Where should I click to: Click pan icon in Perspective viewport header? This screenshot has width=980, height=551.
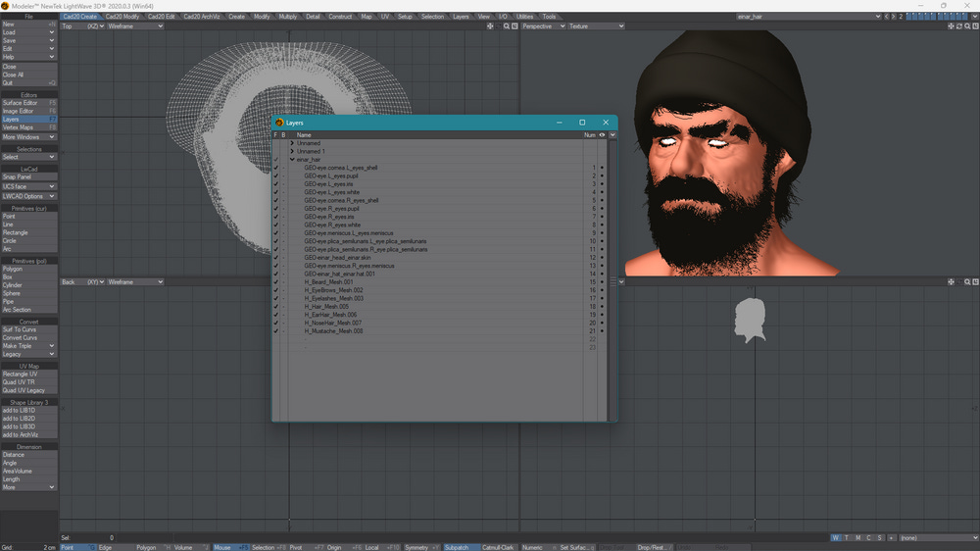tap(951, 26)
